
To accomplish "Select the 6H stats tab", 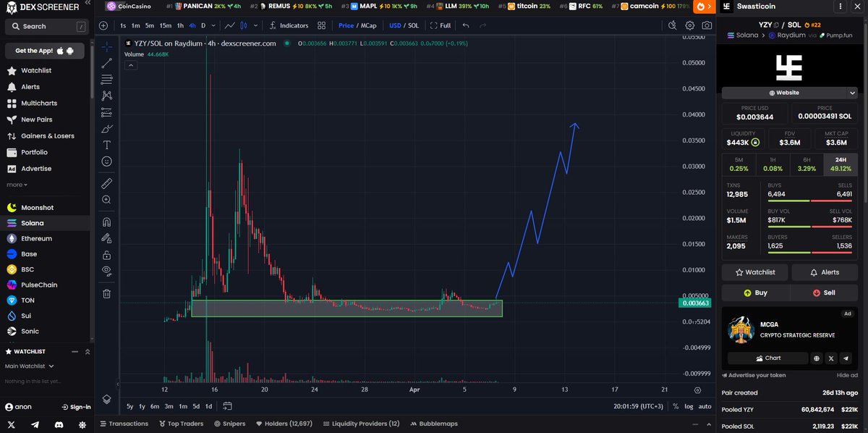I will [x=807, y=164].
